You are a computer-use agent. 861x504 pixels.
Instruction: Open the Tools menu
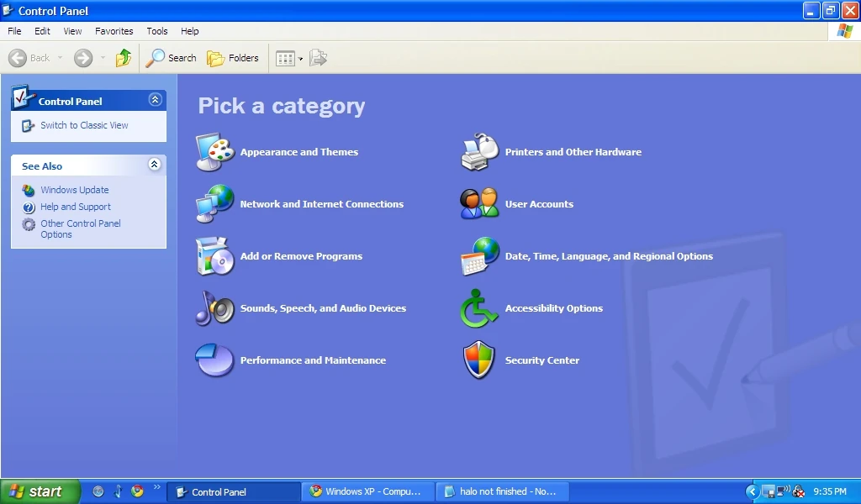156,31
